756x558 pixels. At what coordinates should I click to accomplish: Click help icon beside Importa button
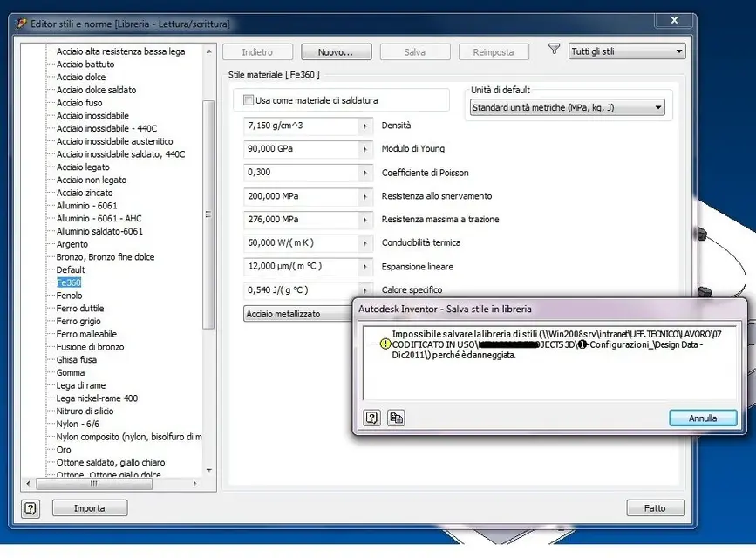[31, 507]
